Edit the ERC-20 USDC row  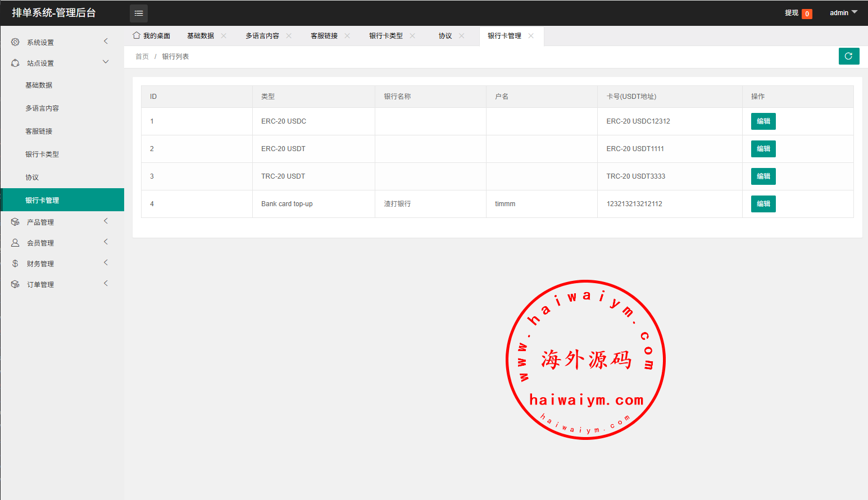763,121
